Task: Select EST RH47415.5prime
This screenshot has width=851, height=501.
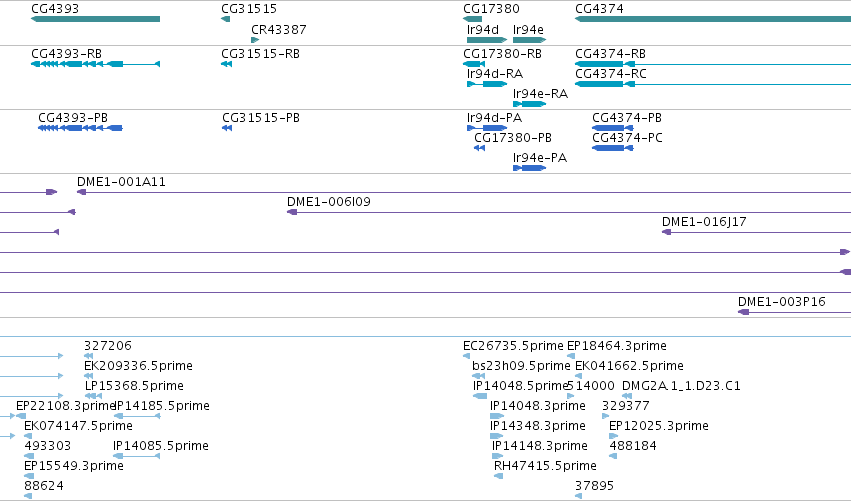Action: [x=545, y=466]
